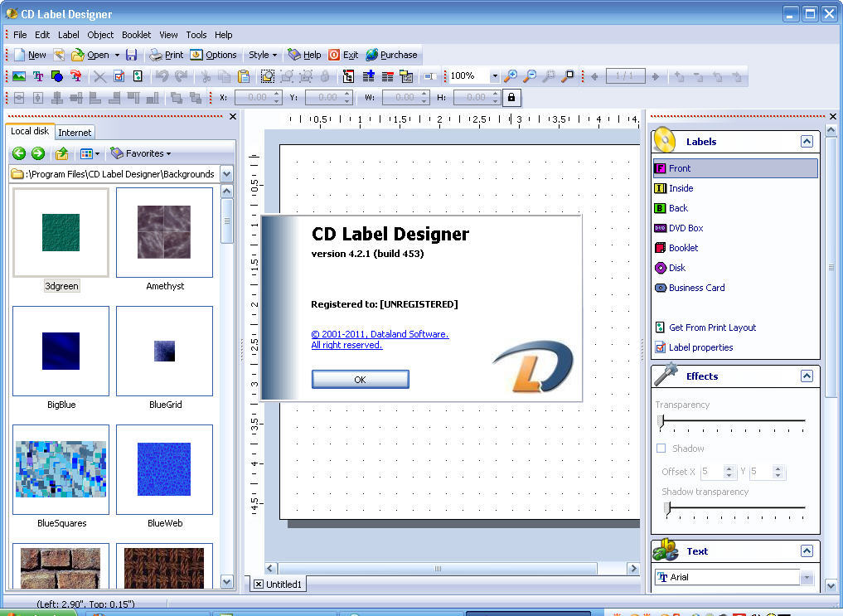Click the Undo toolbar icon
This screenshot has height=616, width=843.
[x=162, y=76]
